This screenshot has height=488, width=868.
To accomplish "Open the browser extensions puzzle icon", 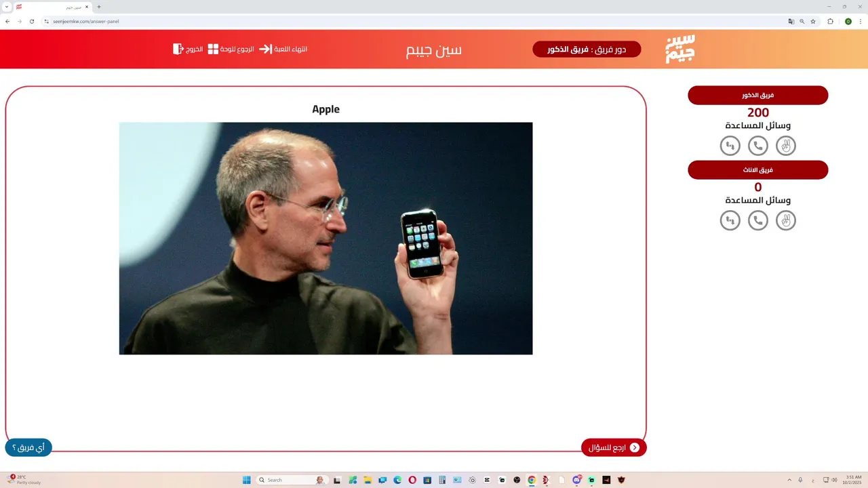I will pyautogui.click(x=831, y=21).
